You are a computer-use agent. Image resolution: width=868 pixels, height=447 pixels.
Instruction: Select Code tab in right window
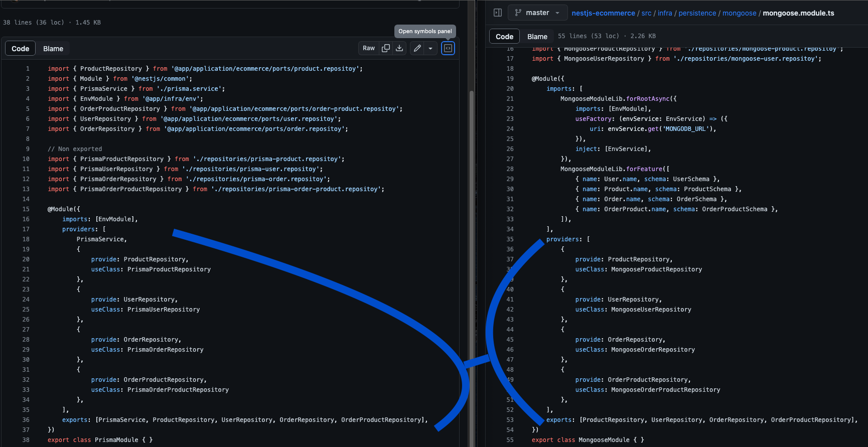tap(504, 37)
